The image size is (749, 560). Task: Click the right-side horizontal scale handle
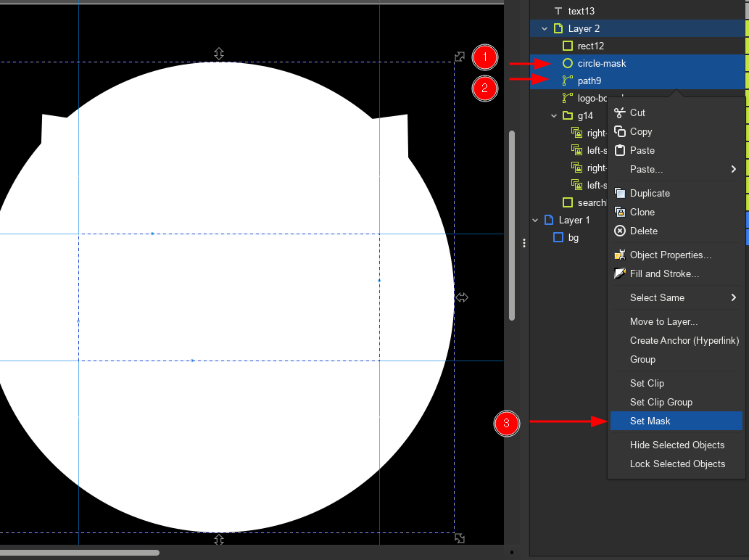click(461, 297)
